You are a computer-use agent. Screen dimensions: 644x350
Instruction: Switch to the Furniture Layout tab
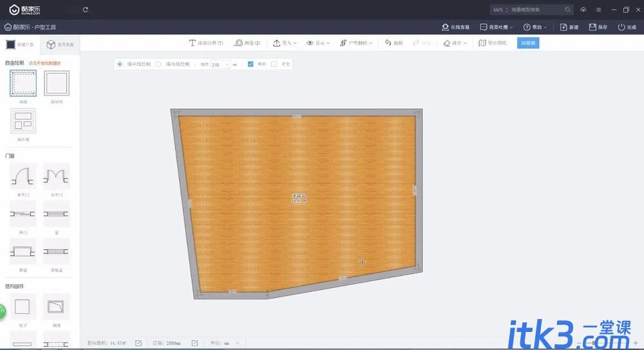[60, 44]
